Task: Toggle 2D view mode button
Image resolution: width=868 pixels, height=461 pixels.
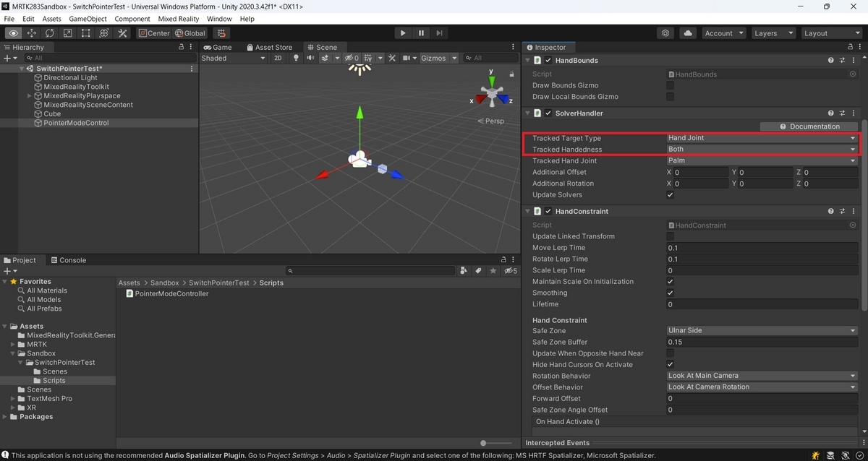Action: (278, 58)
